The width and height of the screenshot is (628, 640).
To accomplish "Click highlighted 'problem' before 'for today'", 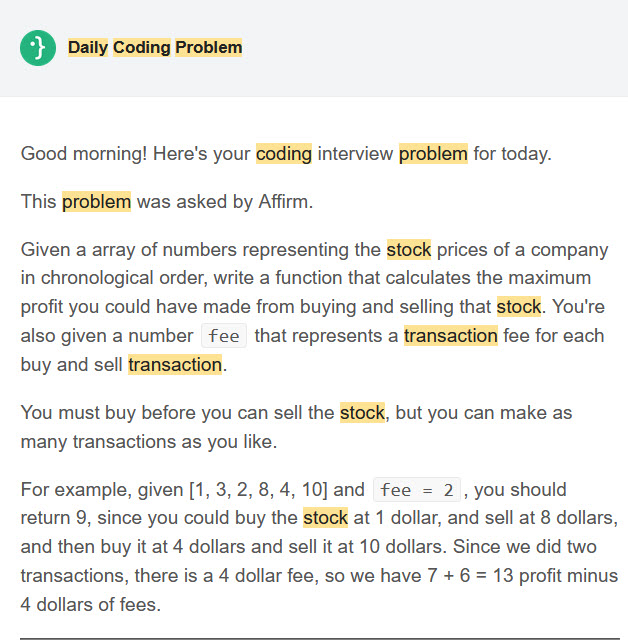I will point(433,154).
